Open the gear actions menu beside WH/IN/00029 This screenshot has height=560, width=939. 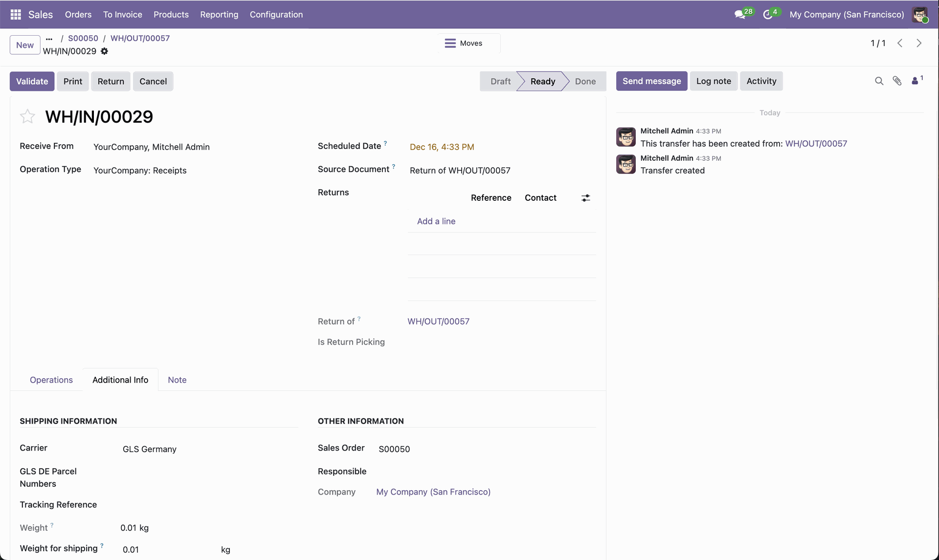(104, 51)
